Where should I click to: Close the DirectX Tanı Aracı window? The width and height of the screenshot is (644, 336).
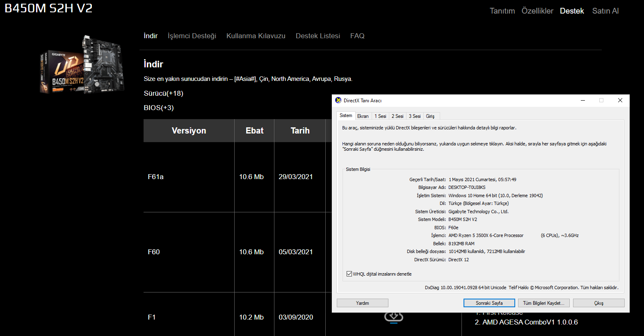pyautogui.click(x=620, y=100)
